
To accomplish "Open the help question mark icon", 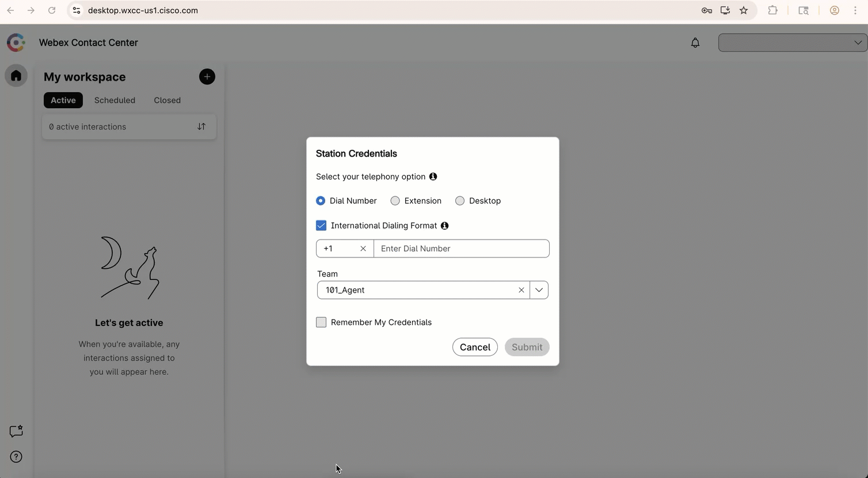I will [x=16, y=457].
